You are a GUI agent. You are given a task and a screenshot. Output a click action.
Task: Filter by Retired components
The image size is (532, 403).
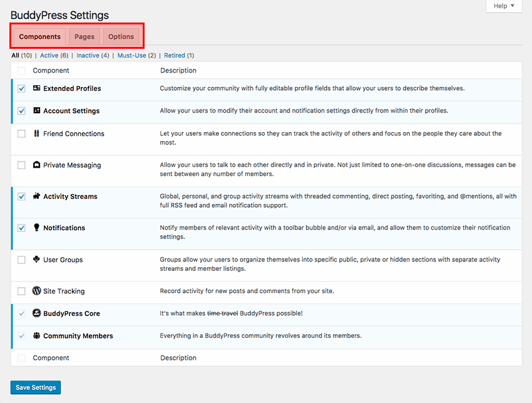175,55
